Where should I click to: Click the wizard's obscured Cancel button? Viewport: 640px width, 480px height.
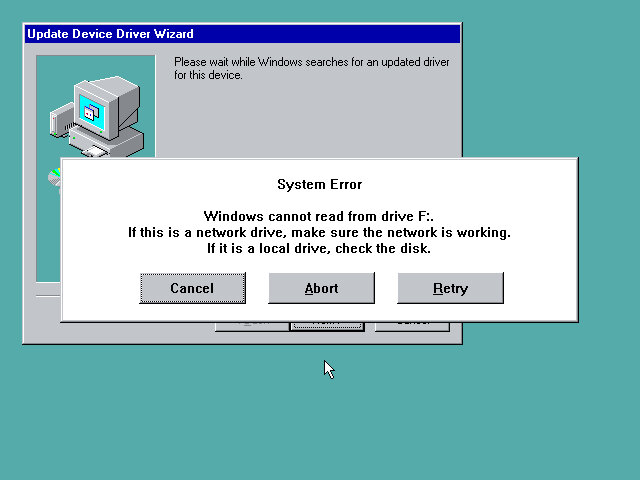click(412, 326)
